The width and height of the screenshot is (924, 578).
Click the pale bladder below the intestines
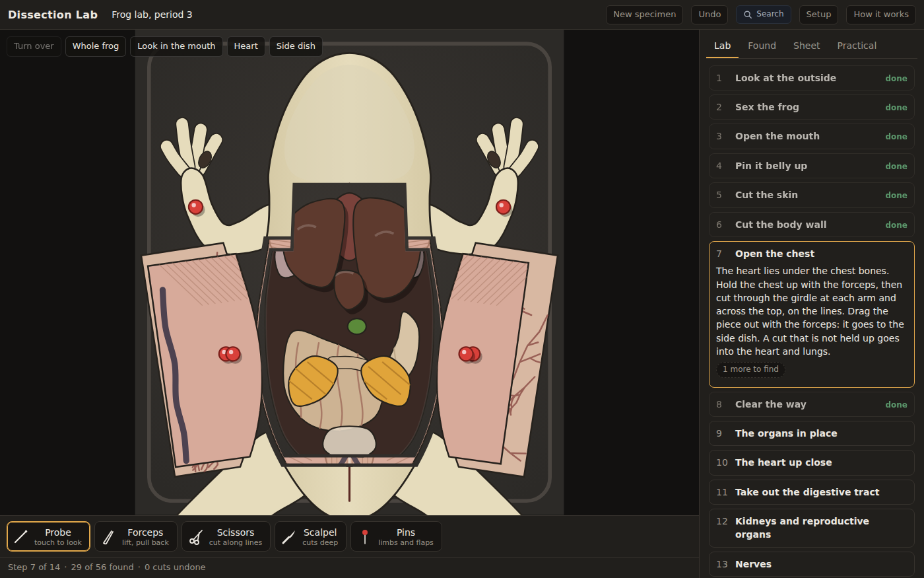[349, 441]
